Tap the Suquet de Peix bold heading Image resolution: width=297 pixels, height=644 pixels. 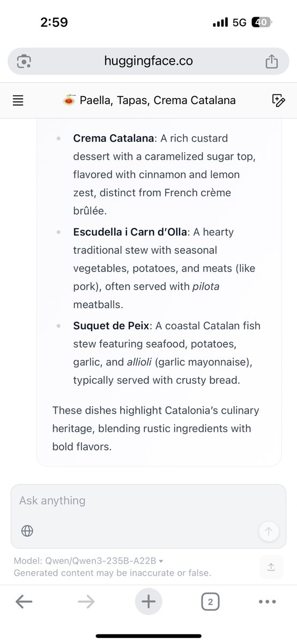coord(111,326)
